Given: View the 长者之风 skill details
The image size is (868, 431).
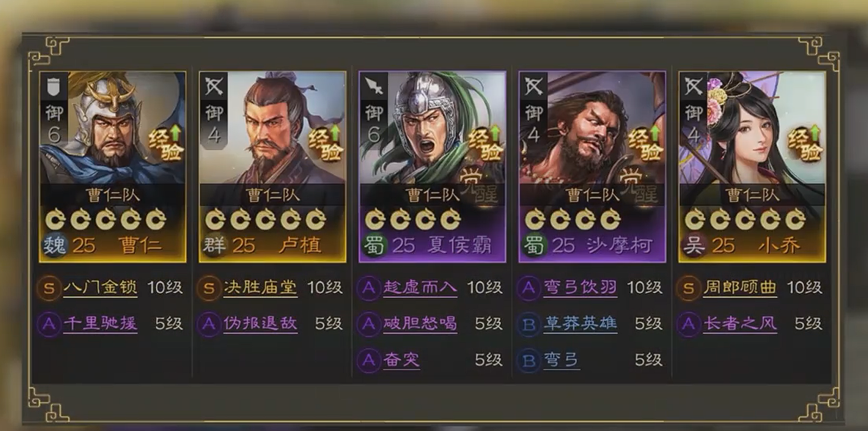Looking at the screenshot, I should [740, 324].
